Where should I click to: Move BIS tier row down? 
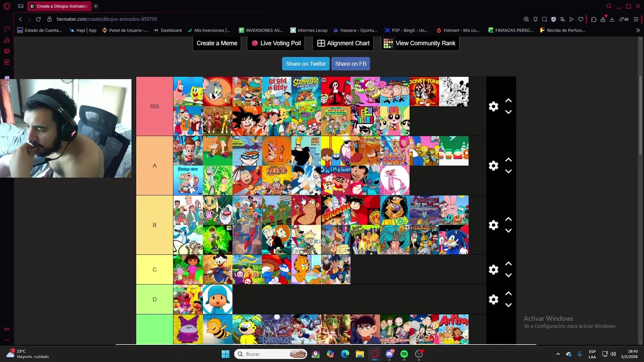(508, 112)
